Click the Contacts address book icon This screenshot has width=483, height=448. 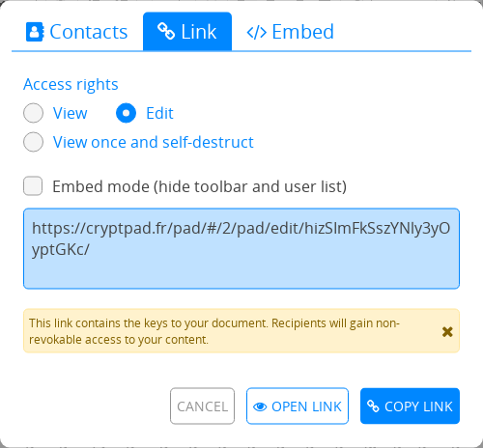35,32
